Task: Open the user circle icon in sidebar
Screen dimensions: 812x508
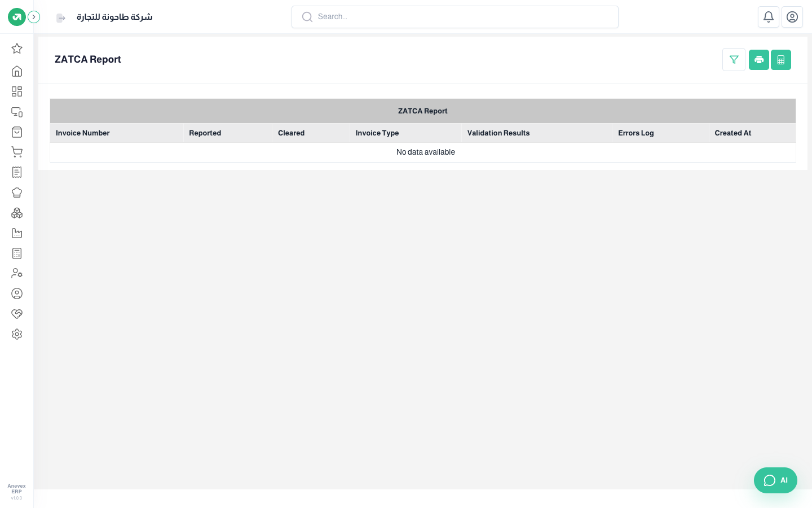Action: pos(17,294)
